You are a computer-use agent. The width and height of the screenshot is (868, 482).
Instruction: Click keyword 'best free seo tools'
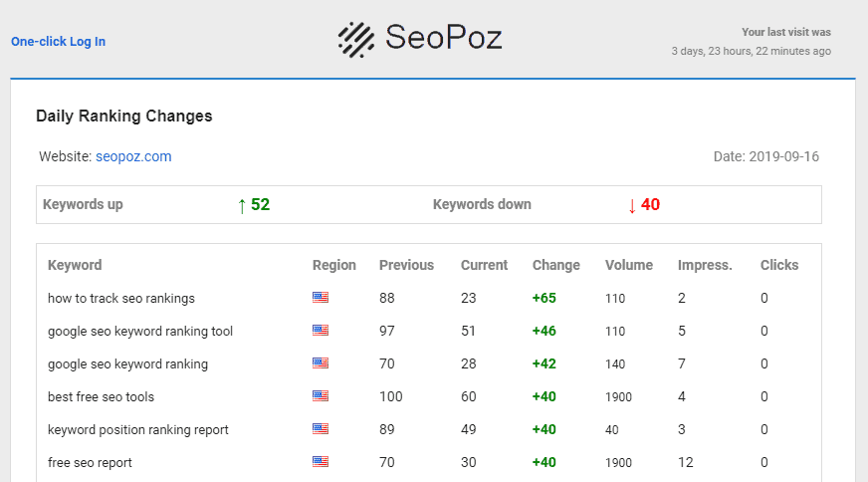pos(101,396)
